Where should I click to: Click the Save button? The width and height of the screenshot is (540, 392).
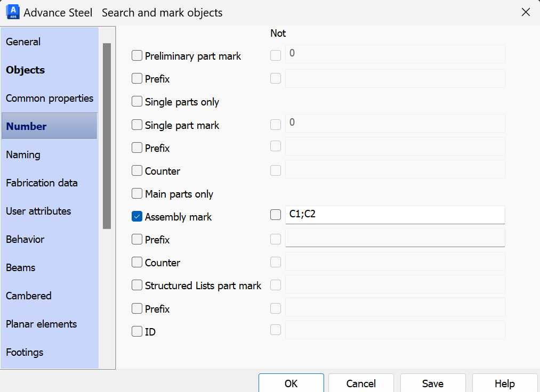[x=432, y=383]
